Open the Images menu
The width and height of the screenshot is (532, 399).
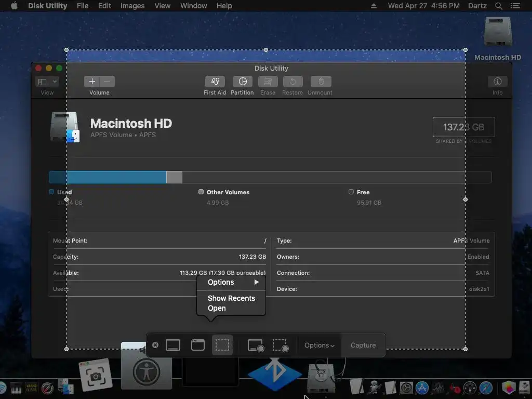[132, 6]
